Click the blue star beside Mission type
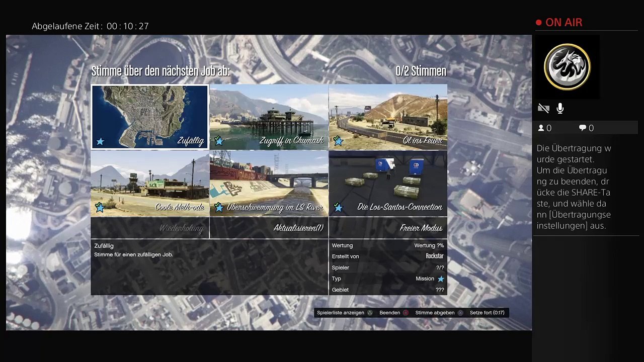Image resolution: width=644 pixels, height=362 pixels. coord(441,279)
